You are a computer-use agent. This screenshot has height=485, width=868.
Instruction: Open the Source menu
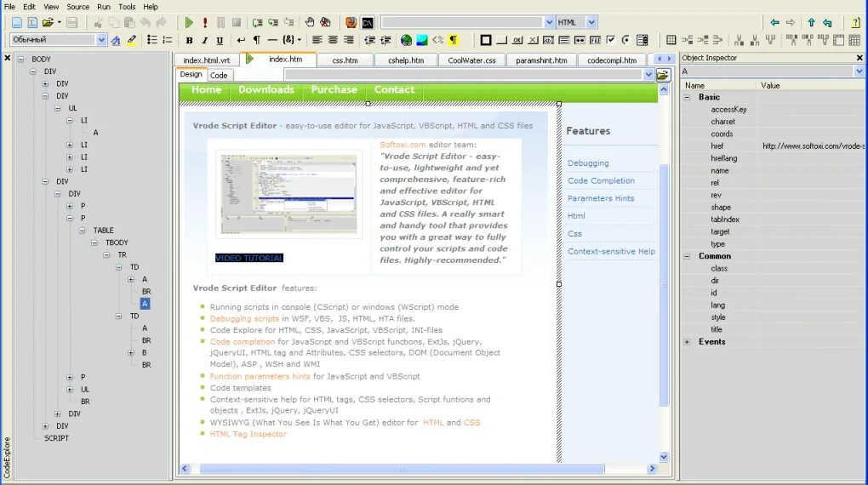point(78,7)
